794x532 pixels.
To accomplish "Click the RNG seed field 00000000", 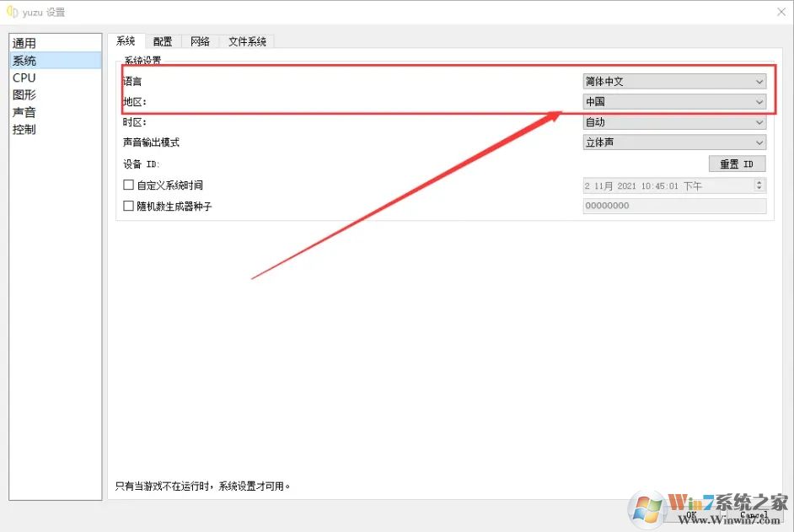I will [x=674, y=206].
